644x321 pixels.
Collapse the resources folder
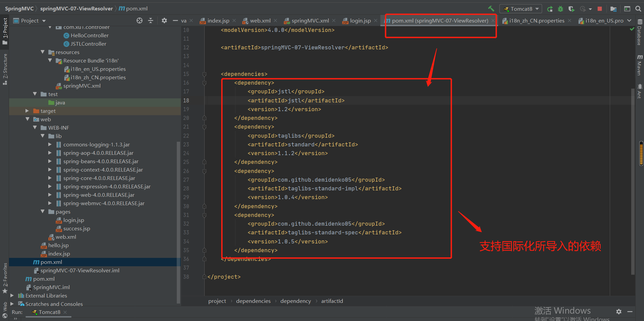click(42, 52)
